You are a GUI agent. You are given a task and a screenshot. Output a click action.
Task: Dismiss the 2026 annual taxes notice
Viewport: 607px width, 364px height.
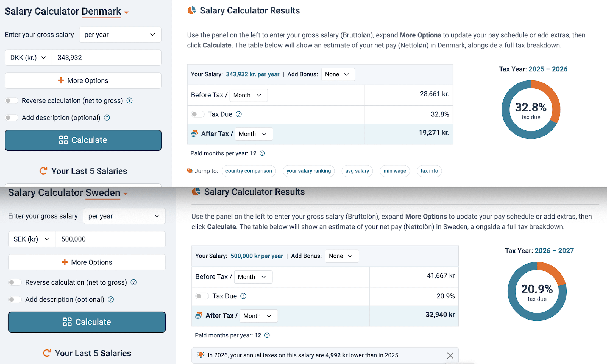click(450, 355)
